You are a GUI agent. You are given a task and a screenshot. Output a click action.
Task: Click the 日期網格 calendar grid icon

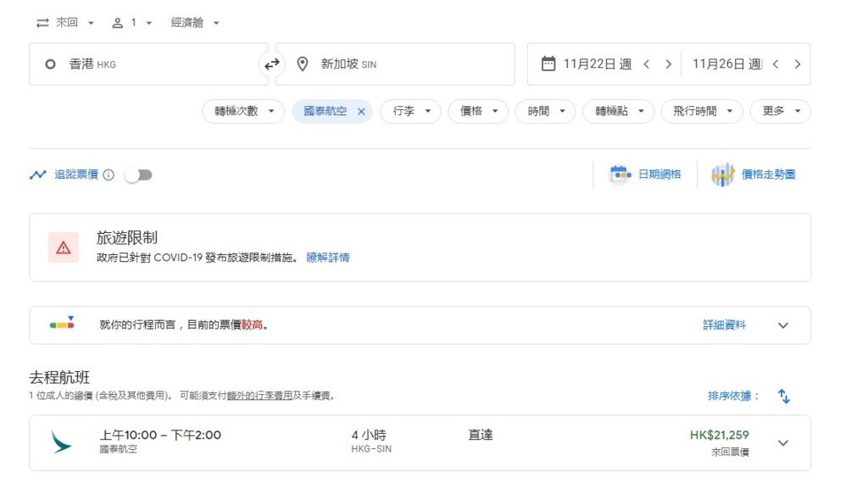(x=620, y=175)
